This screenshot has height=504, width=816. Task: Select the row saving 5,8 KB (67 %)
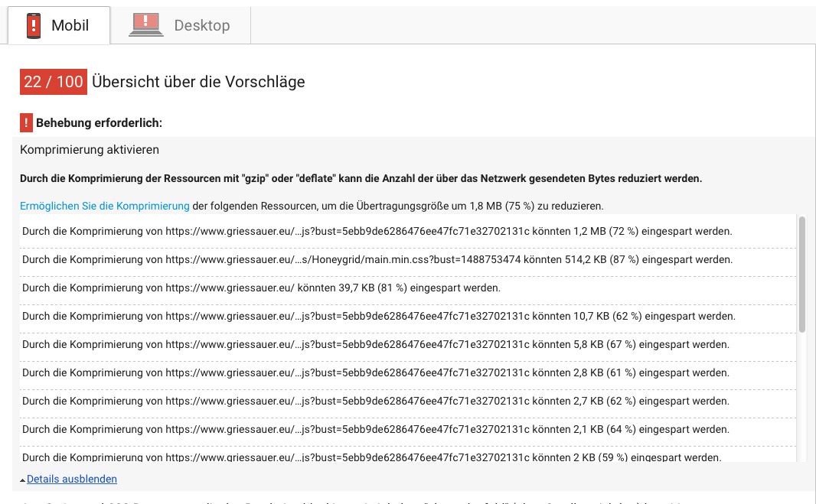(x=375, y=344)
